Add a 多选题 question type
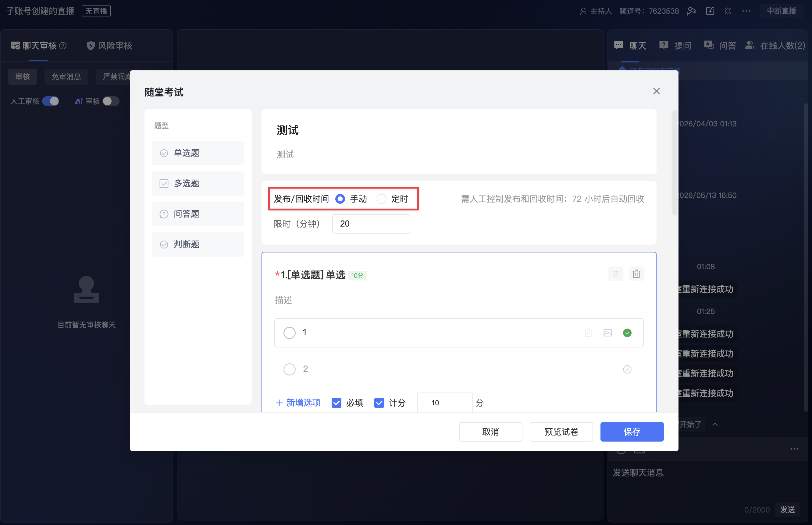Image resolution: width=812 pixels, height=525 pixels. tap(198, 183)
